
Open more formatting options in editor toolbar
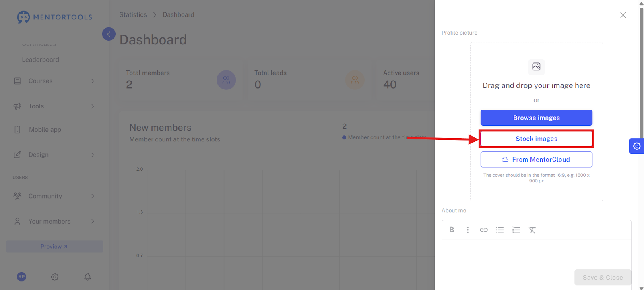(x=468, y=230)
